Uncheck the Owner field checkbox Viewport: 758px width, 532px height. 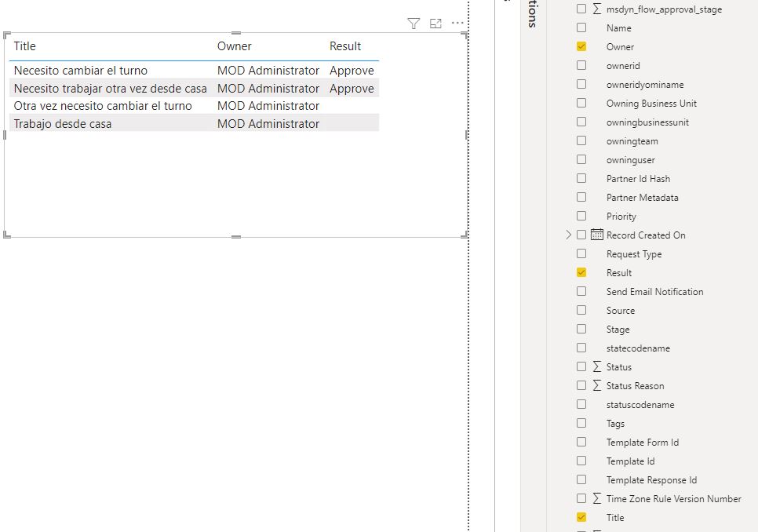581,46
